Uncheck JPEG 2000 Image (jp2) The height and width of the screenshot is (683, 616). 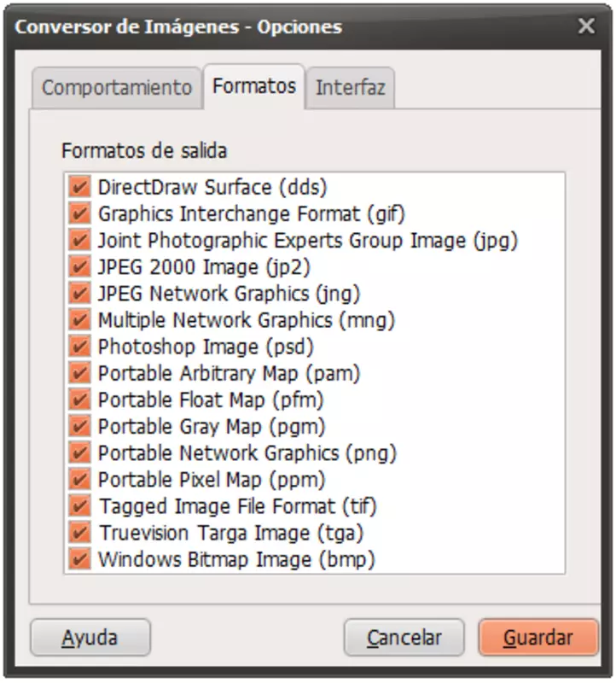click(x=79, y=267)
